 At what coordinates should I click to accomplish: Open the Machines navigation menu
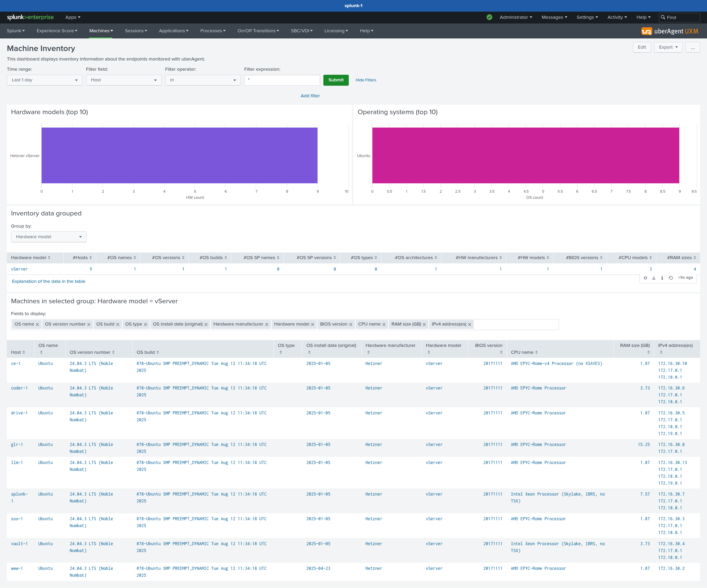101,31
